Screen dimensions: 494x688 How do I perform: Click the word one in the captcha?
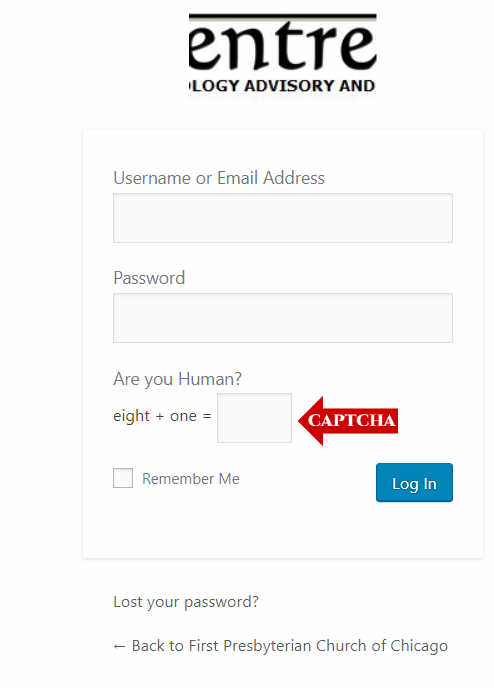[x=183, y=416]
